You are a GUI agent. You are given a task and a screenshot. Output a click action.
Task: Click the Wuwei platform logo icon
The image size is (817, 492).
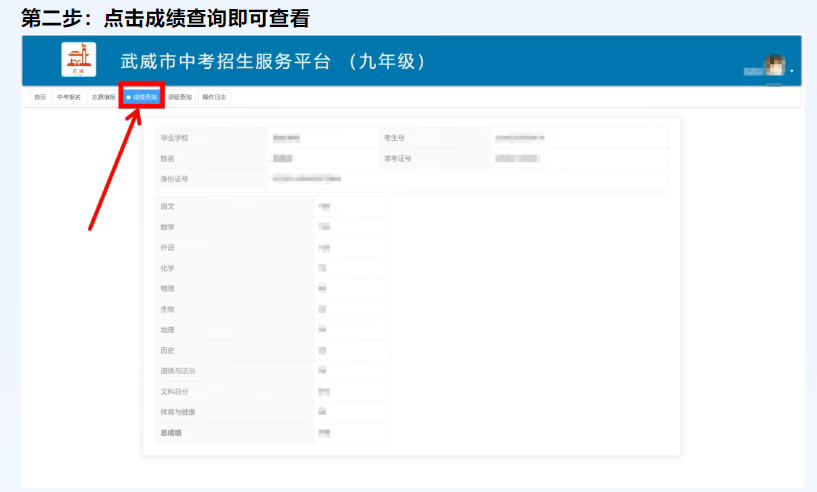pyautogui.click(x=79, y=60)
